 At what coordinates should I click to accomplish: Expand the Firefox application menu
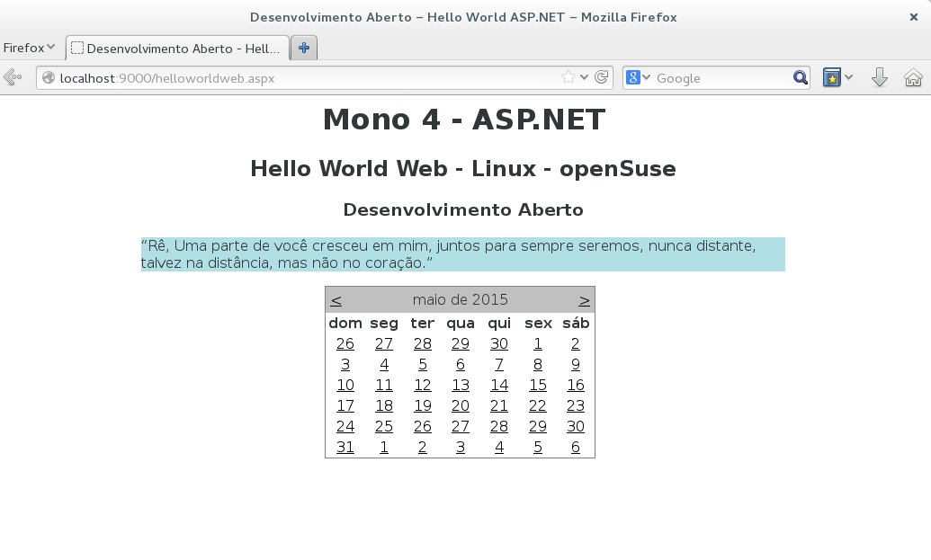pos(29,48)
